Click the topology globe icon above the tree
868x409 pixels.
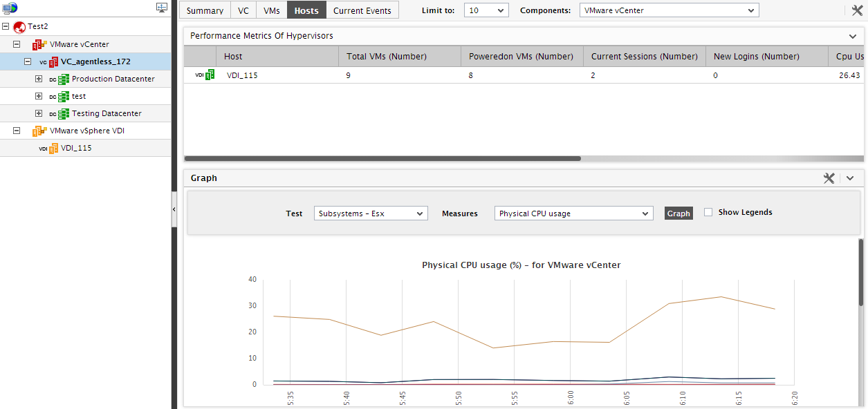(x=10, y=8)
